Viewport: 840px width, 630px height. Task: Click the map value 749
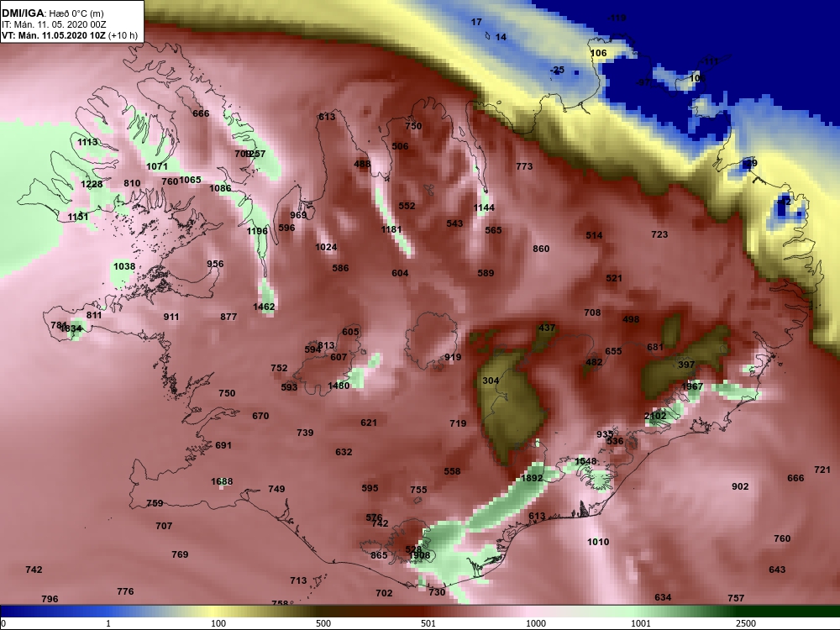tap(276, 489)
